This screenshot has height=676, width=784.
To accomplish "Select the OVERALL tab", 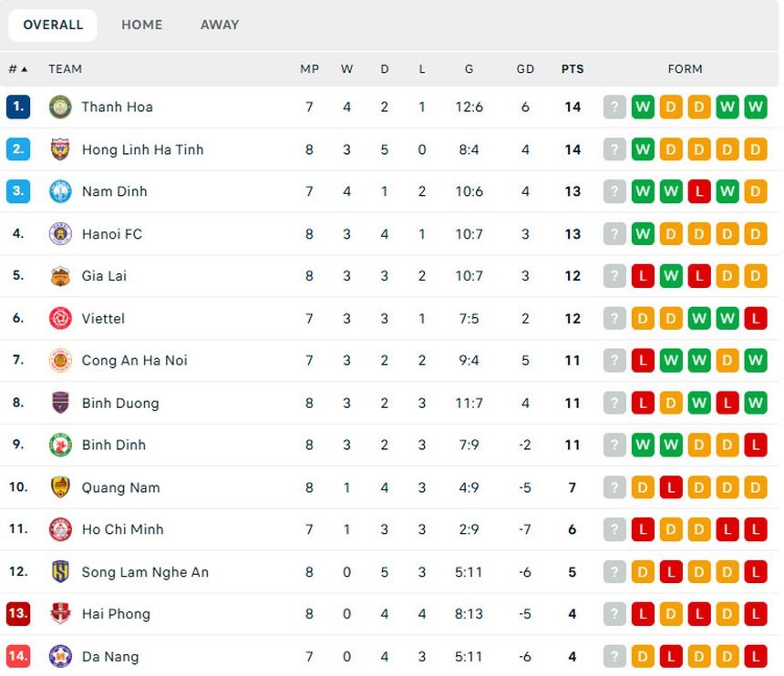I will click(x=52, y=25).
